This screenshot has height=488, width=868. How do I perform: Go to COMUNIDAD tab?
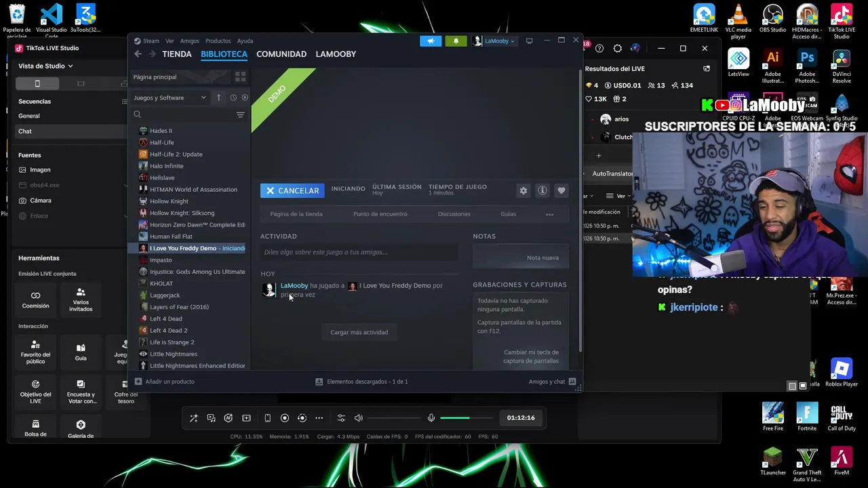coord(281,54)
